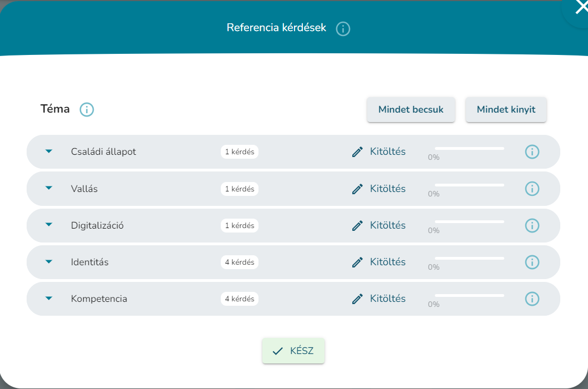Screen dimensions: 588x389
Task: Show info for the Digitalizáció row
Action: [531, 225]
